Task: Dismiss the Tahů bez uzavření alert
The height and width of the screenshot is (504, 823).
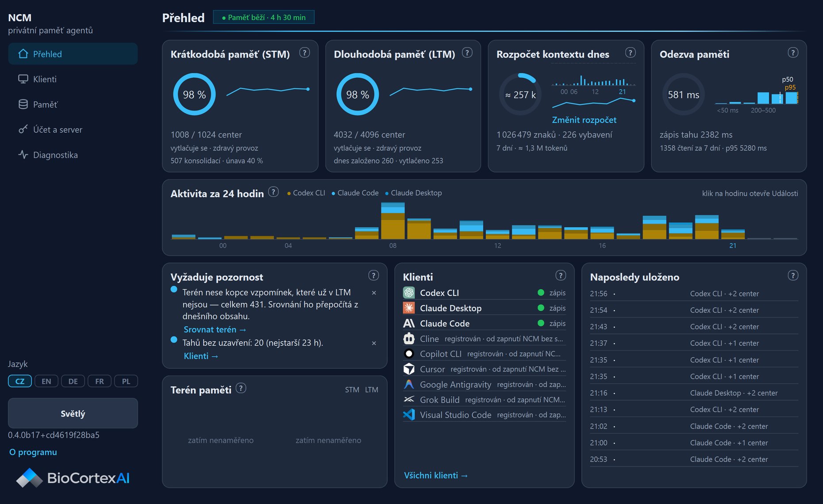Action: 374,343
